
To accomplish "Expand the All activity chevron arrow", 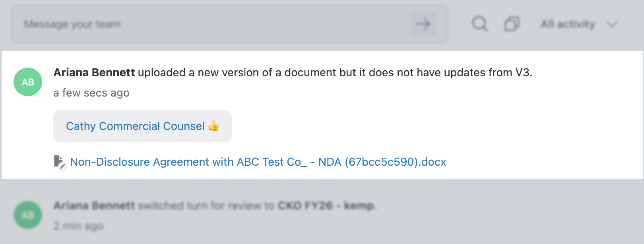I will (x=612, y=24).
